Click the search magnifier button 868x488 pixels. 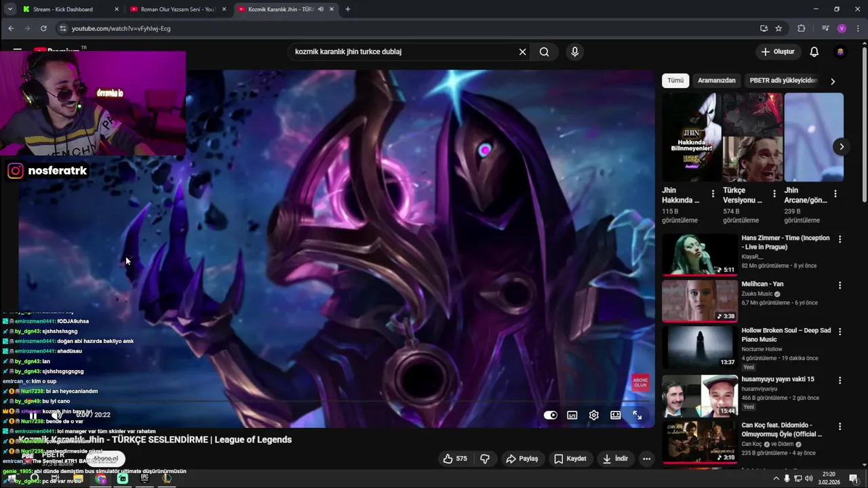[x=544, y=52]
